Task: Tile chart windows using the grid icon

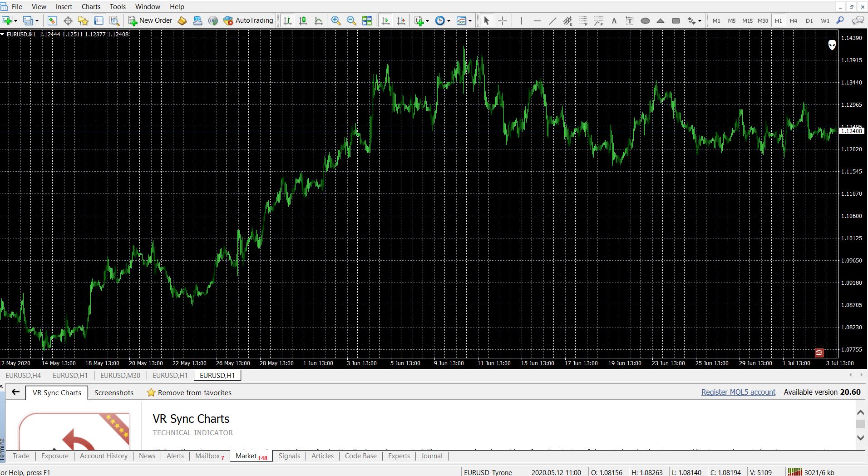Action: 367,20
